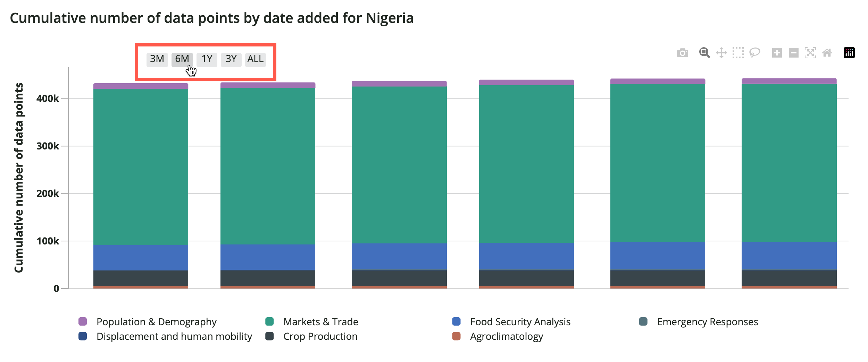Click the Autoscale icon

click(810, 53)
